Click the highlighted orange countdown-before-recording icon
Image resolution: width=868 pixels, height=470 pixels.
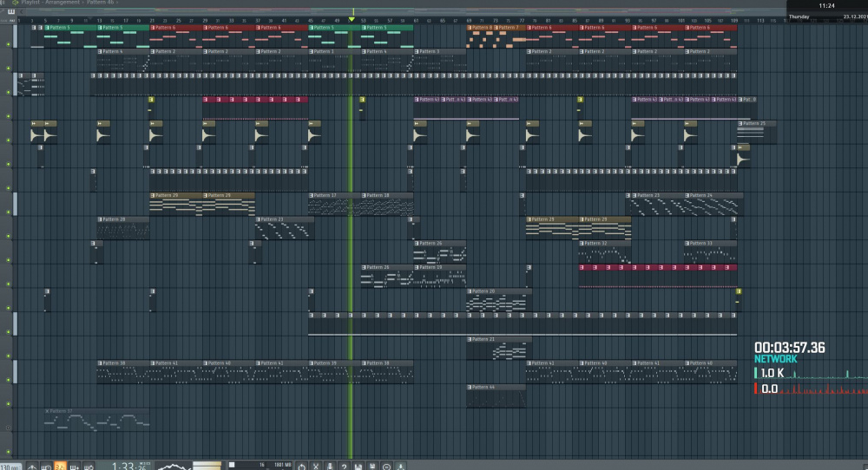point(61,466)
